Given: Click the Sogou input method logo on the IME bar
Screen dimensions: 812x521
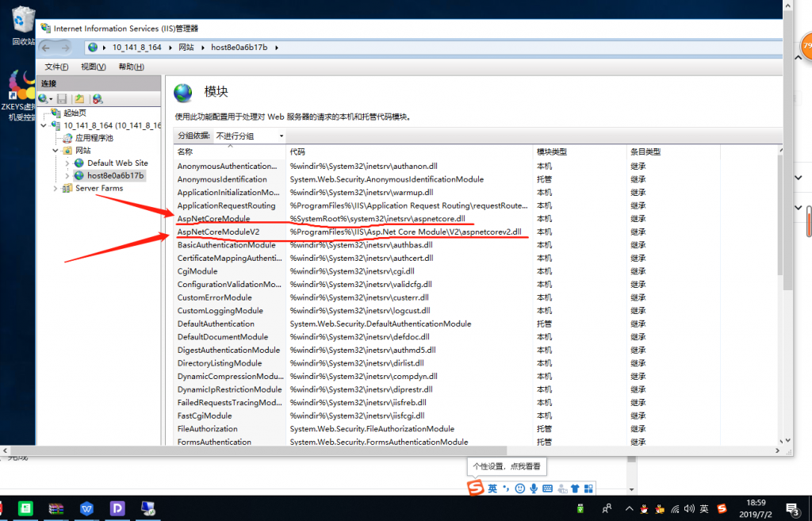Looking at the screenshot, I should pyautogui.click(x=476, y=488).
